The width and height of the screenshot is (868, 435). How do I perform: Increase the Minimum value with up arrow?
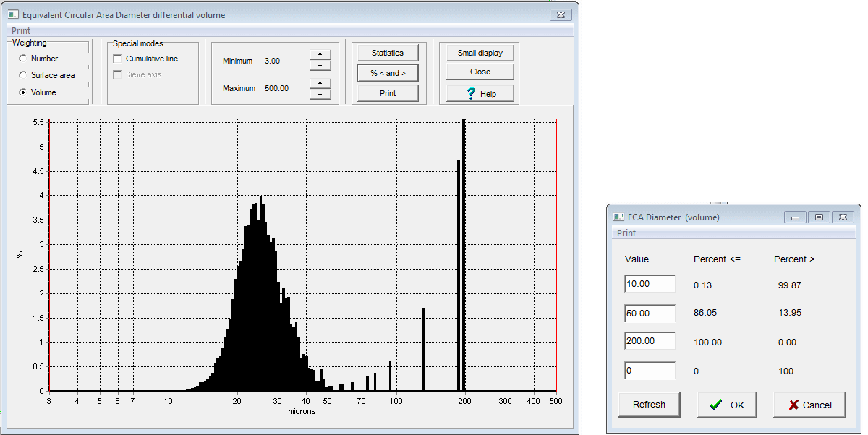[x=320, y=55]
